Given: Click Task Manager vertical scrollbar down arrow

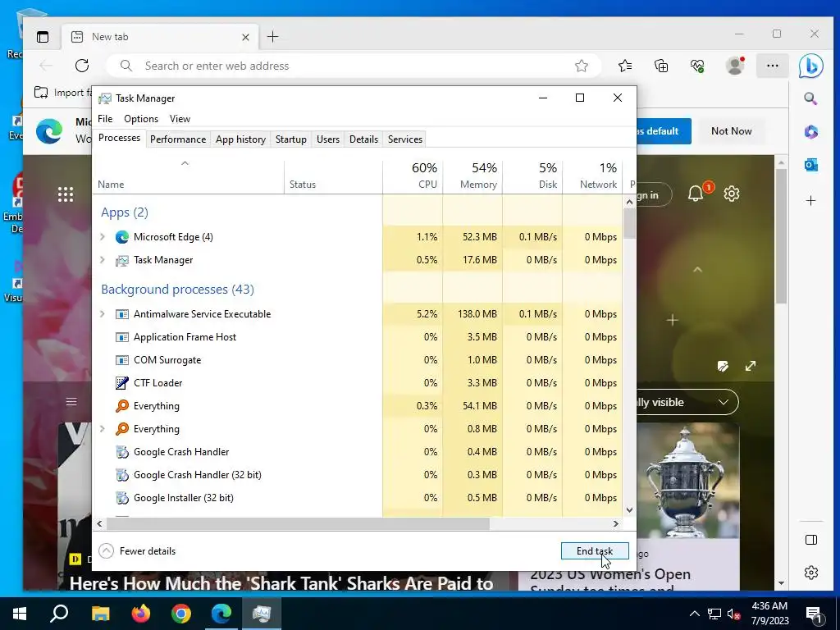Looking at the screenshot, I should (x=629, y=510).
